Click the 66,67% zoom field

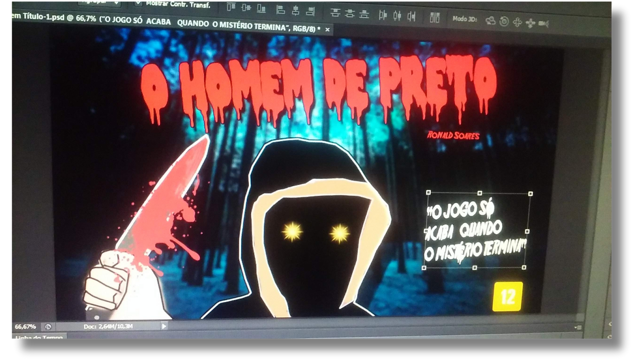pos(25,326)
